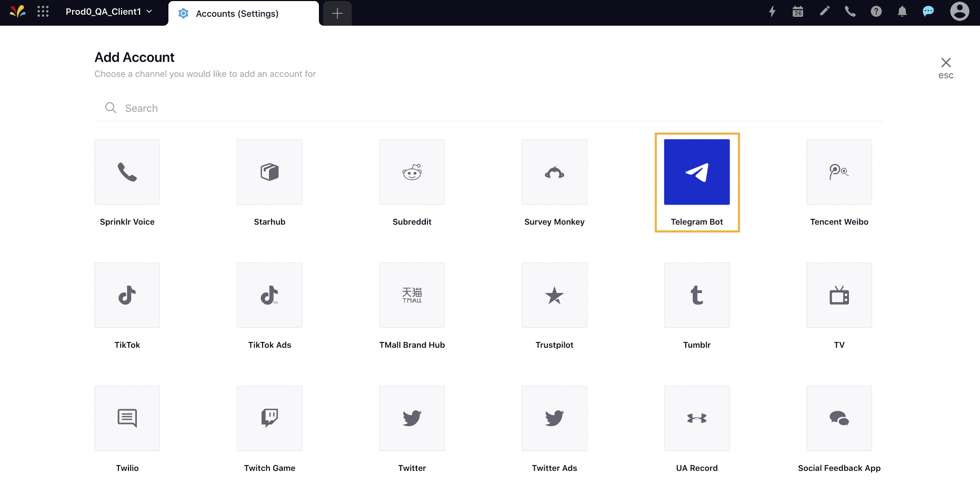
Task: Switch to the Accounts (Settings) tab
Action: click(x=244, y=13)
